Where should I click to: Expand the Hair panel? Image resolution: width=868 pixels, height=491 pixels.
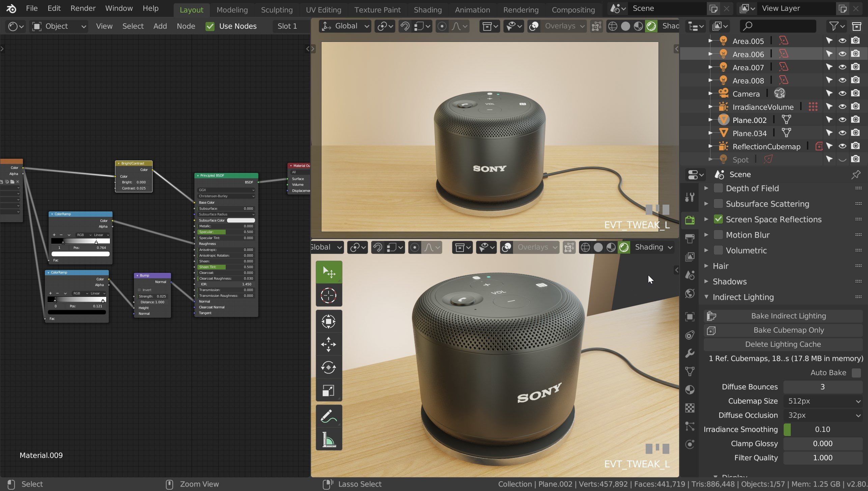(706, 266)
